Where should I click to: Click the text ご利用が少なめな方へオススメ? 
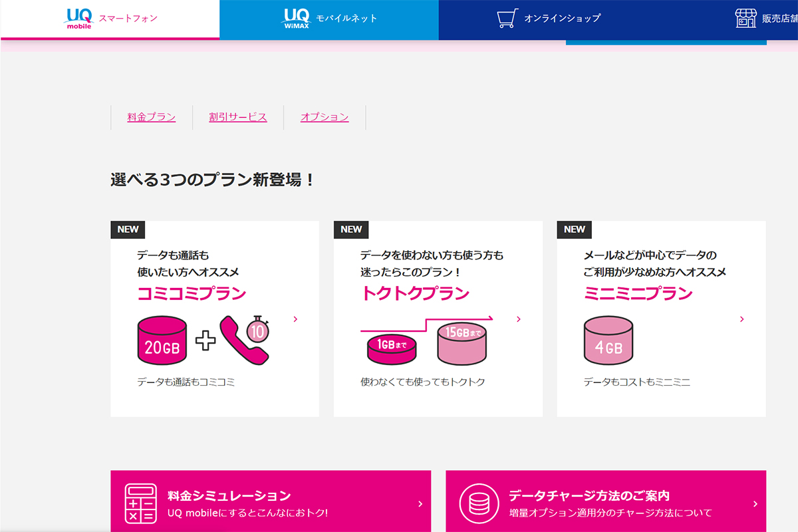pyautogui.click(x=654, y=272)
